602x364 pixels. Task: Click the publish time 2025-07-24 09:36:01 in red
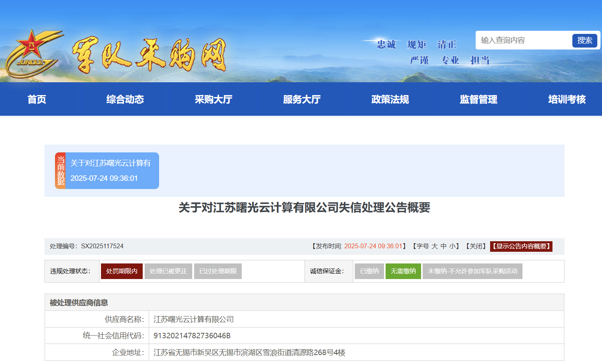coord(373,246)
